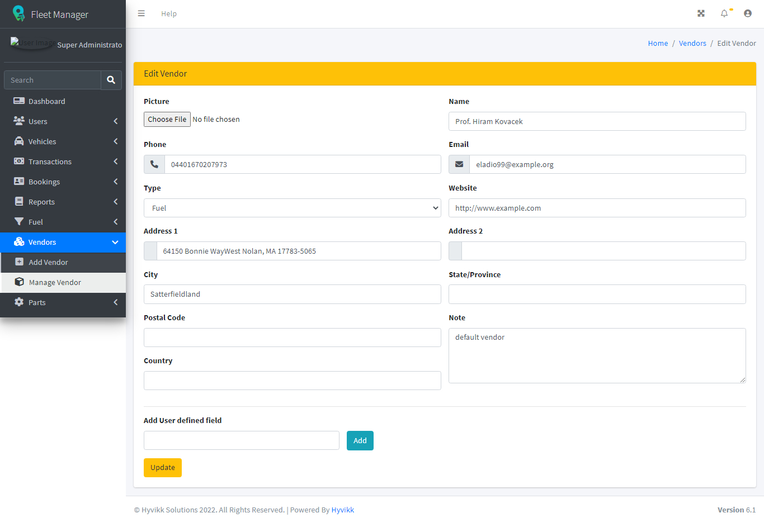This screenshot has height=532, width=764.
Task: Click the Vendors cubes icon
Action: 19,242
